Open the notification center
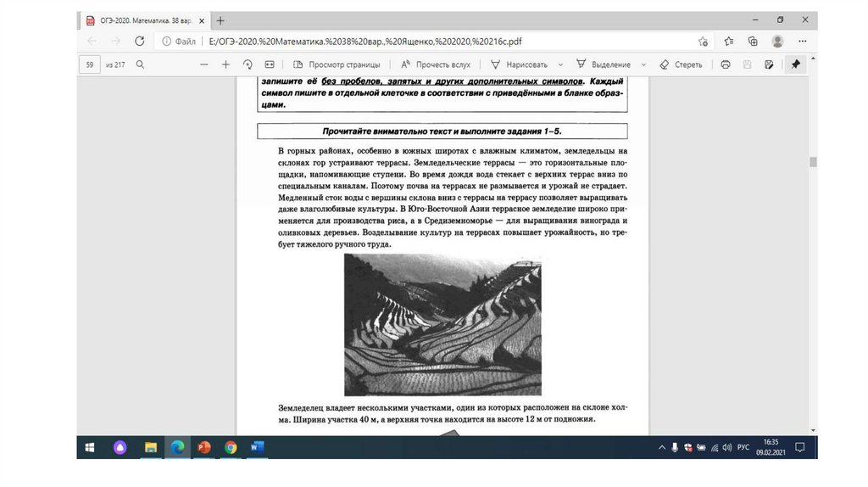 pos(800,448)
